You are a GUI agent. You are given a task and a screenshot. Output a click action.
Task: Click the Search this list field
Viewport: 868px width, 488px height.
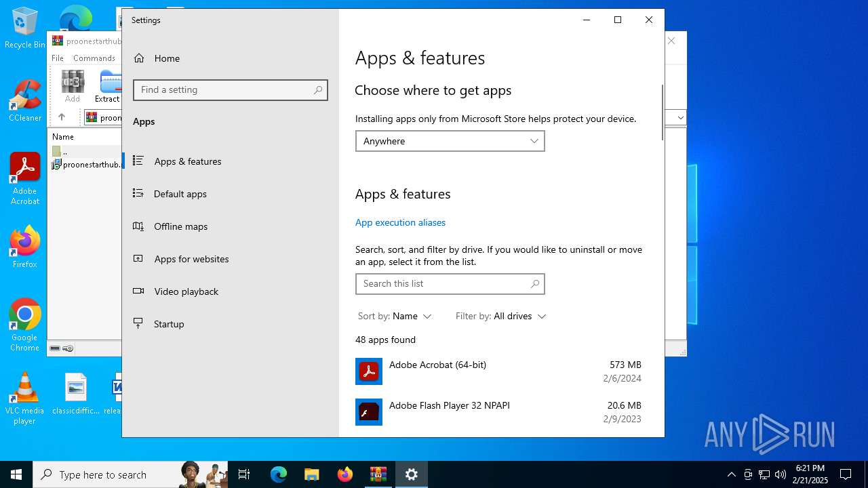[450, 284]
